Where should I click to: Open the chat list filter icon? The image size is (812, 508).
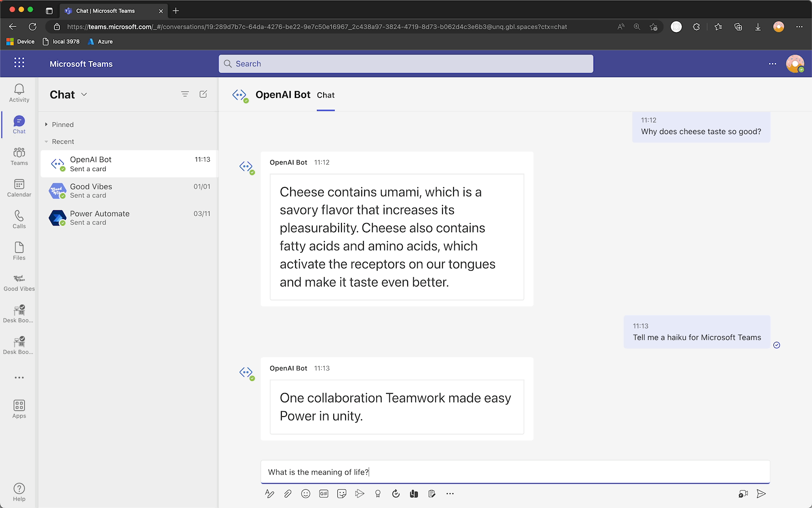185,94
